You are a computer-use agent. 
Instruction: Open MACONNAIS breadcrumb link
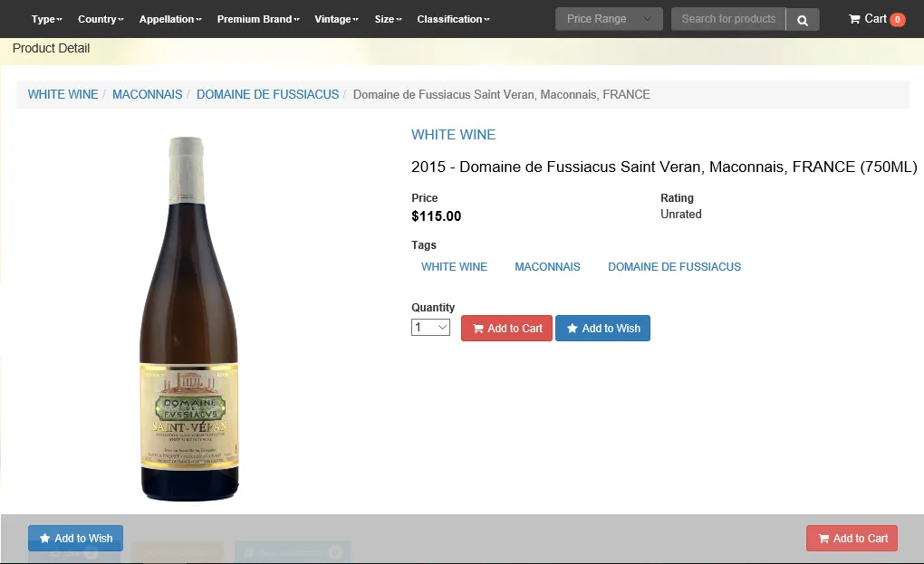coord(148,95)
